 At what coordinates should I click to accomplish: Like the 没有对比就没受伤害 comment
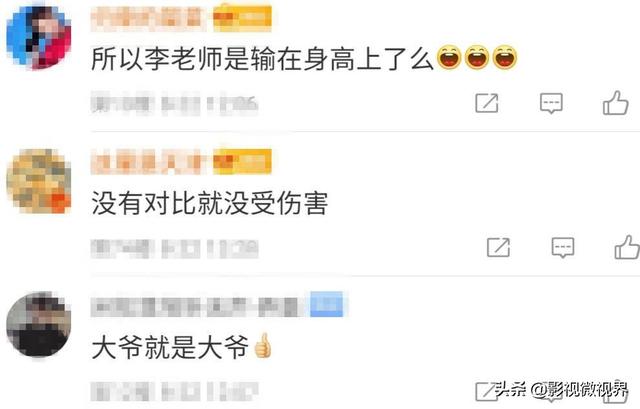(x=627, y=247)
